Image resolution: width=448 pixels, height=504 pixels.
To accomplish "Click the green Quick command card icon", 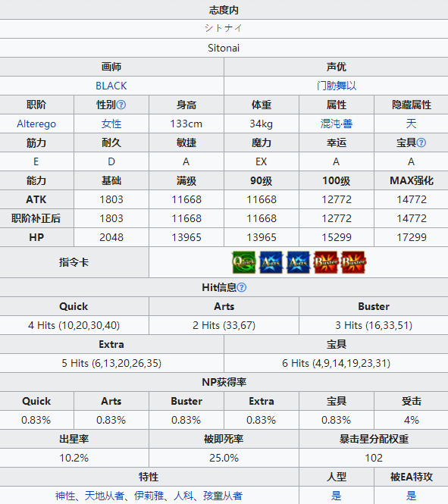I will (244, 262).
